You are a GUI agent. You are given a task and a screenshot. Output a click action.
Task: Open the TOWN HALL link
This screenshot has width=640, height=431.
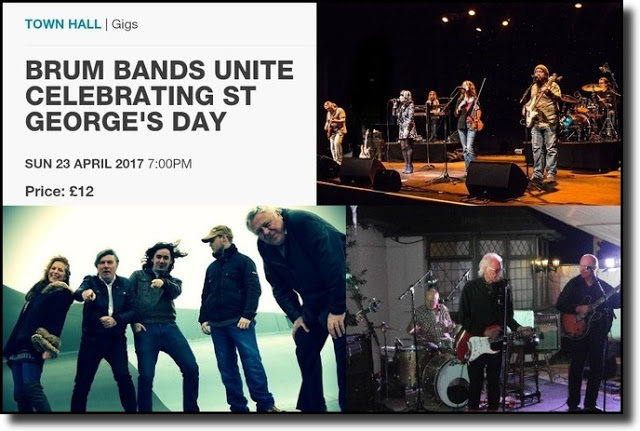63,24
